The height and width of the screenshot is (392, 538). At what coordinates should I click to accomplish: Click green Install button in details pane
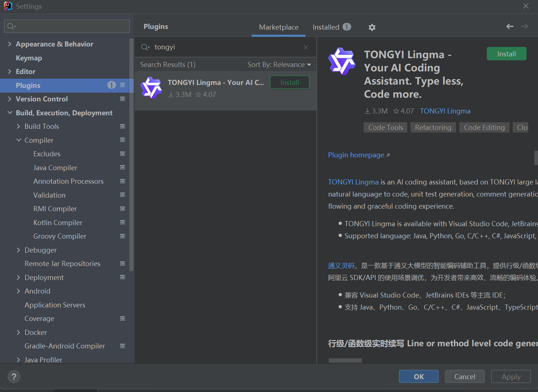507,54
